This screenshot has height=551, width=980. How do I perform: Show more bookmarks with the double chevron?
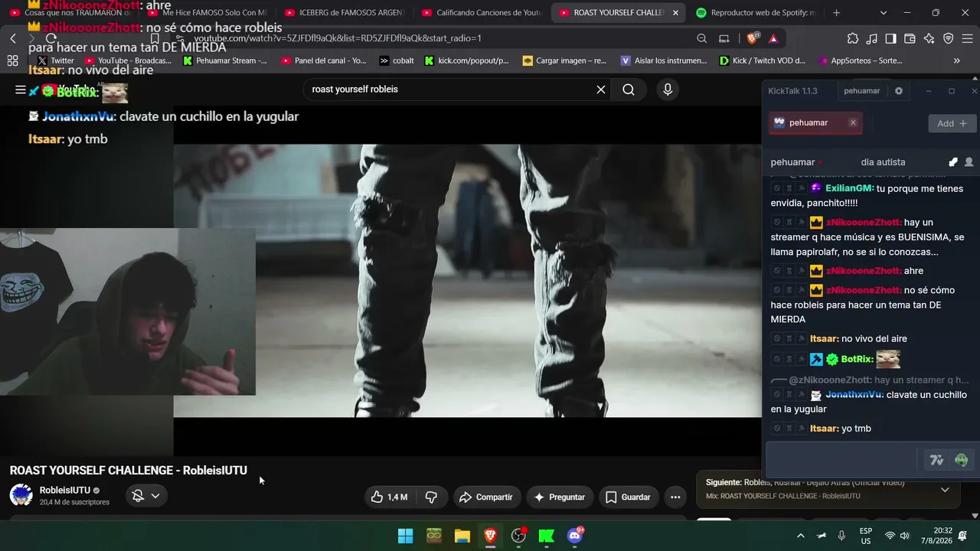click(x=956, y=60)
